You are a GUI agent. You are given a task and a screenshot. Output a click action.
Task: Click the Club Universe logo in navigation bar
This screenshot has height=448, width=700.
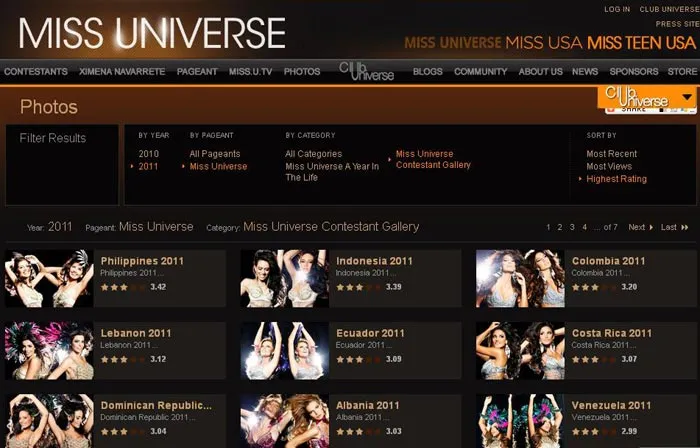click(x=366, y=71)
